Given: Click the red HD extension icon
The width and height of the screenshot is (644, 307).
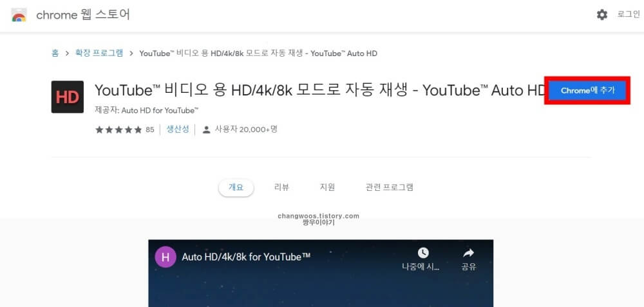Looking at the screenshot, I should (x=68, y=97).
